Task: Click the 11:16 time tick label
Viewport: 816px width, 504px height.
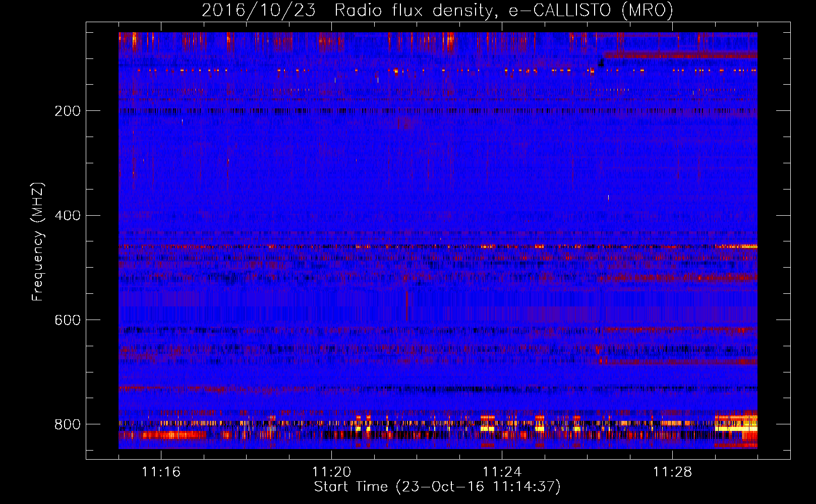Action: [161, 472]
